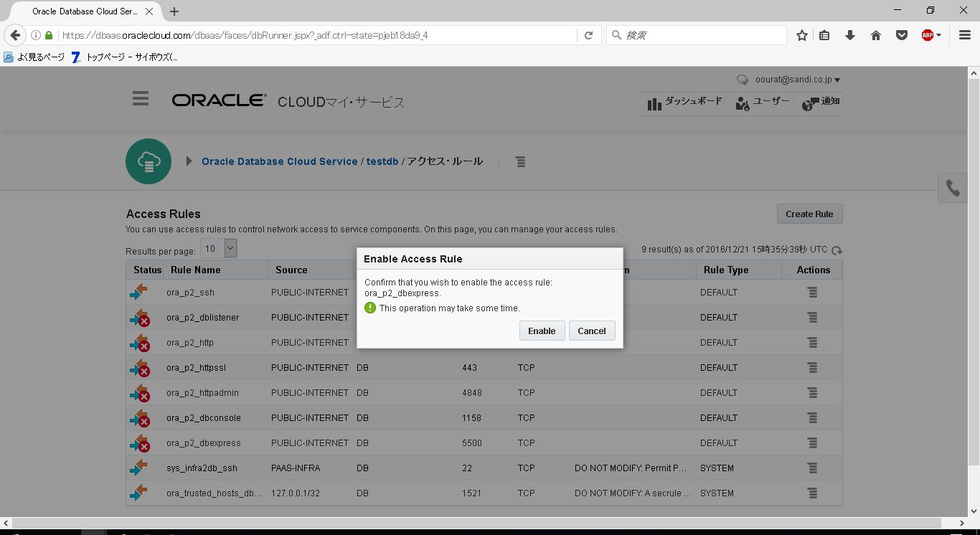980x535 pixels.
Task: Select the ora_p2_dbexpress rule name cell
Action: (x=204, y=443)
